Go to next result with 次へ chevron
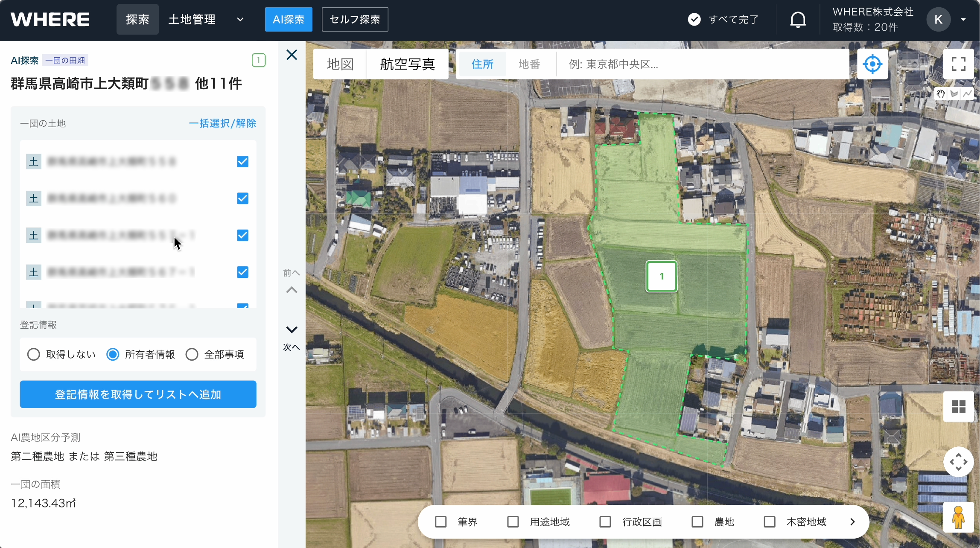This screenshot has width=980, height=548. click(x=292, y=330)
